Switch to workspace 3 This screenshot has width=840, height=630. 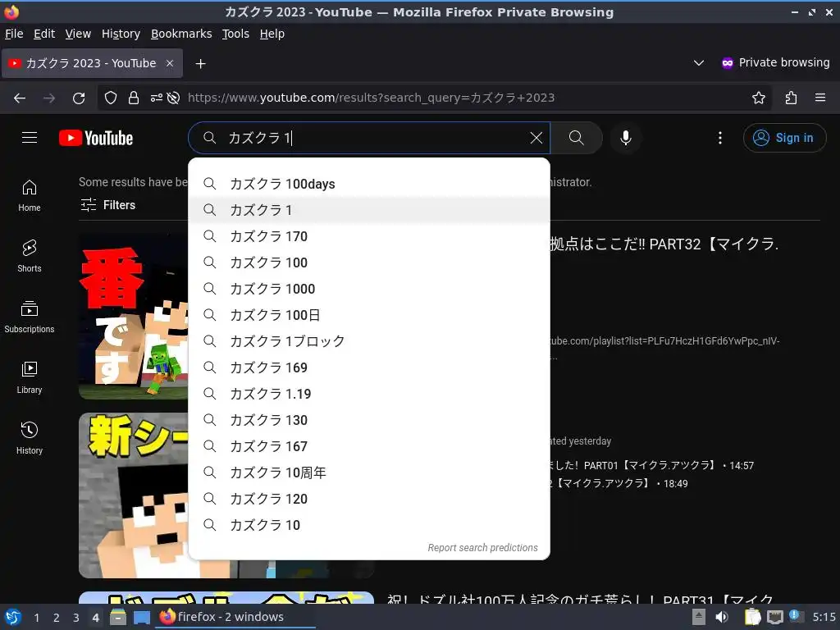pos(76,618)
